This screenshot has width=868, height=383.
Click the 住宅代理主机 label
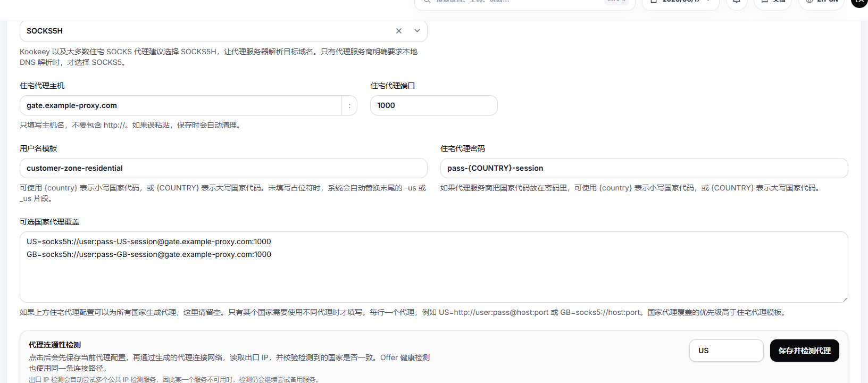[42, 86]
